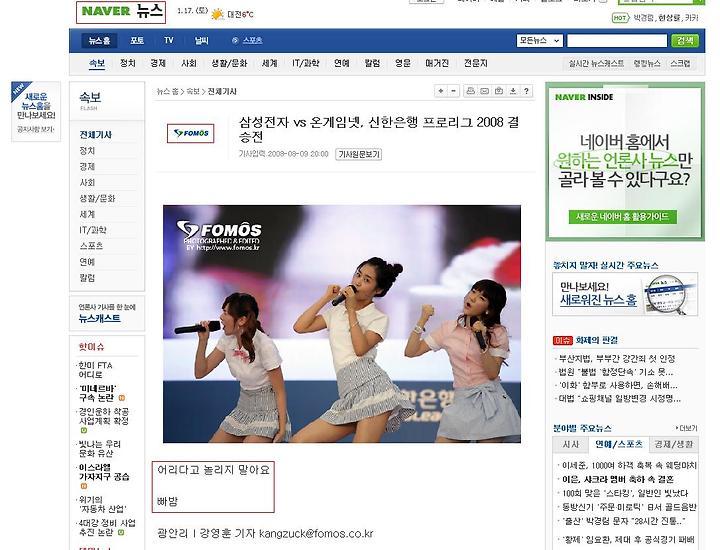Viewport: 720px width, 550px height.
Task: Open the NAVER 뉴스 logo
Action: pyautogui.click(x=121, y=12)
